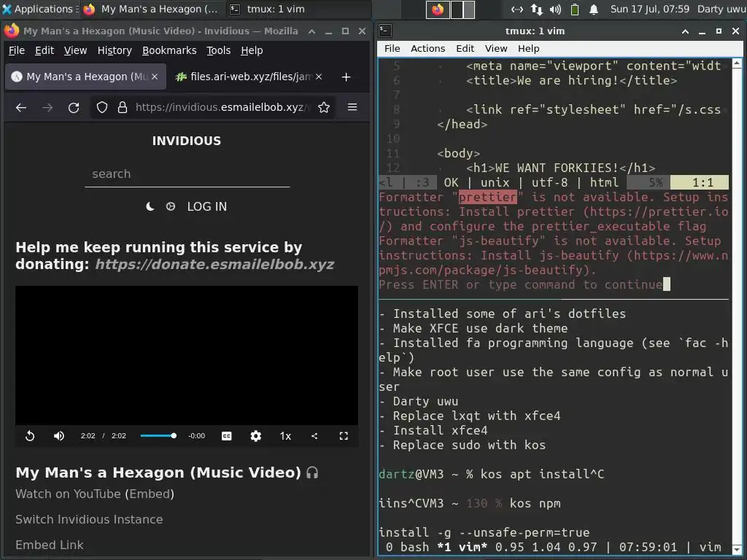Open the volume tray icon

555,9
